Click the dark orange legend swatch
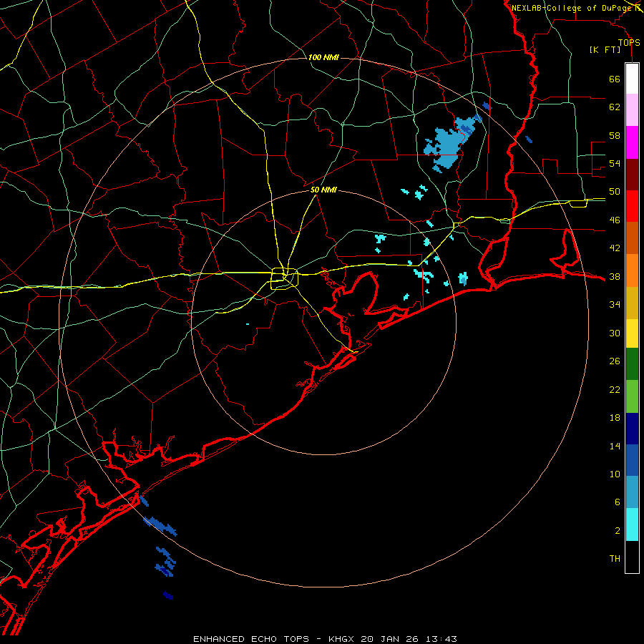This screenshot has width=644, height=644. (x=632, y=238)
